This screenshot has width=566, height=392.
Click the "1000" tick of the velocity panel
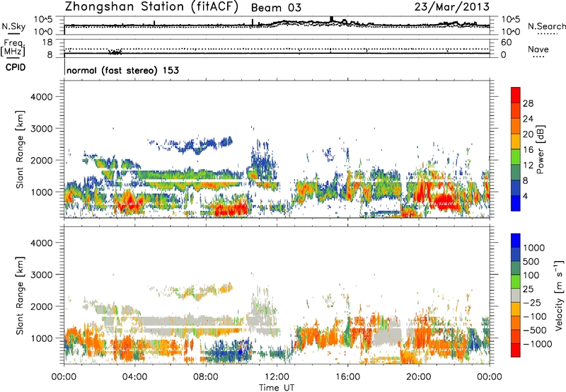point(41,338)
